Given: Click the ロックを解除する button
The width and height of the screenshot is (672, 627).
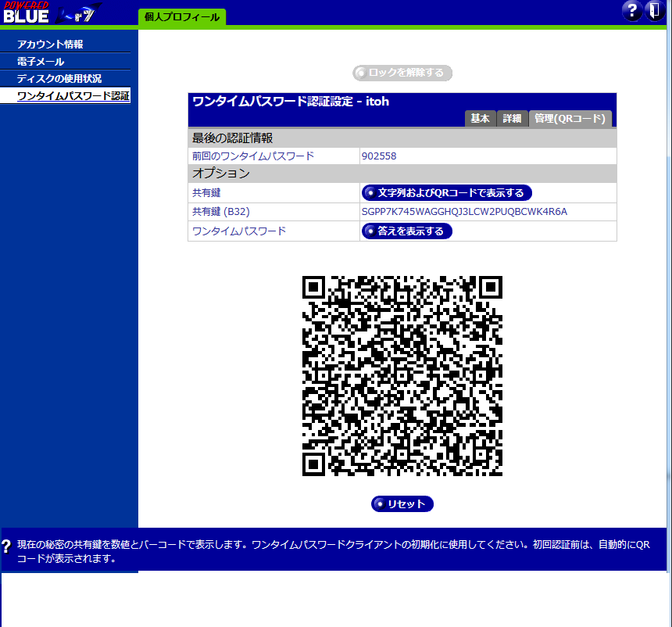Looking at the screenshot, I should click(402, 73).
